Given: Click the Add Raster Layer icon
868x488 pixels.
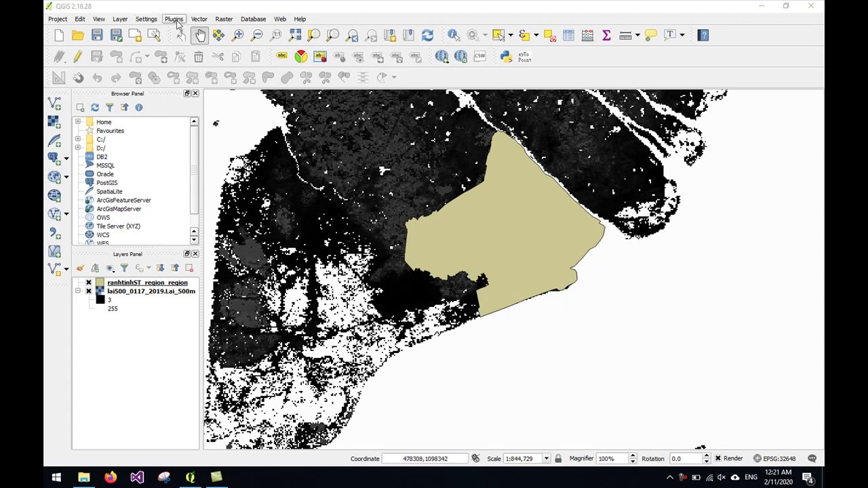Looking at the screenshot, I should (x=55, y=121).
